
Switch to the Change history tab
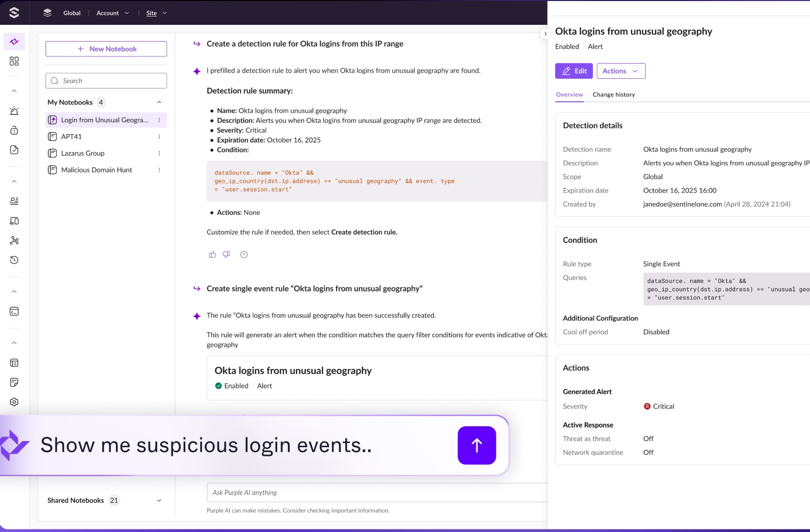pyautogui.click(x=614, y=95)
